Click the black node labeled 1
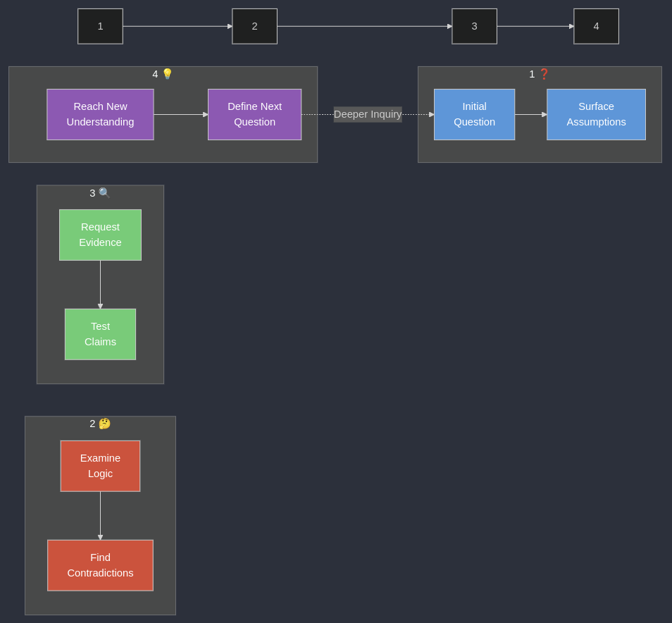Screen dimensions: 672x623 (x=100, y=26)
